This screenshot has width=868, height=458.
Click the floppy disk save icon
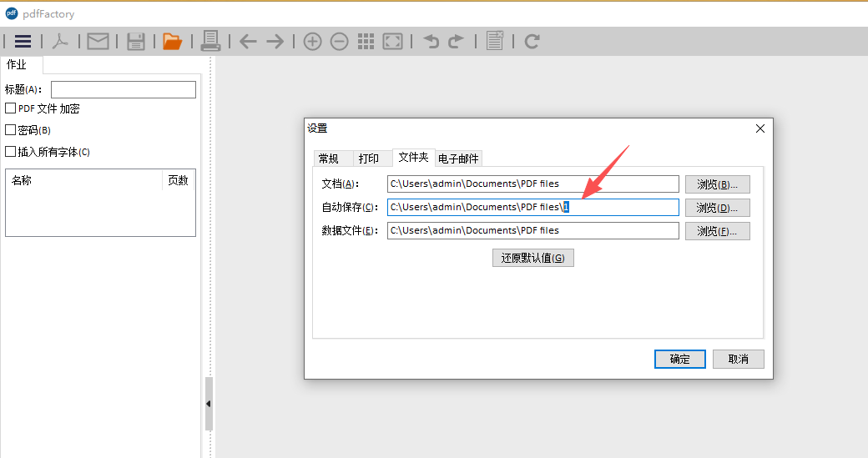click(x=136, y=41)
